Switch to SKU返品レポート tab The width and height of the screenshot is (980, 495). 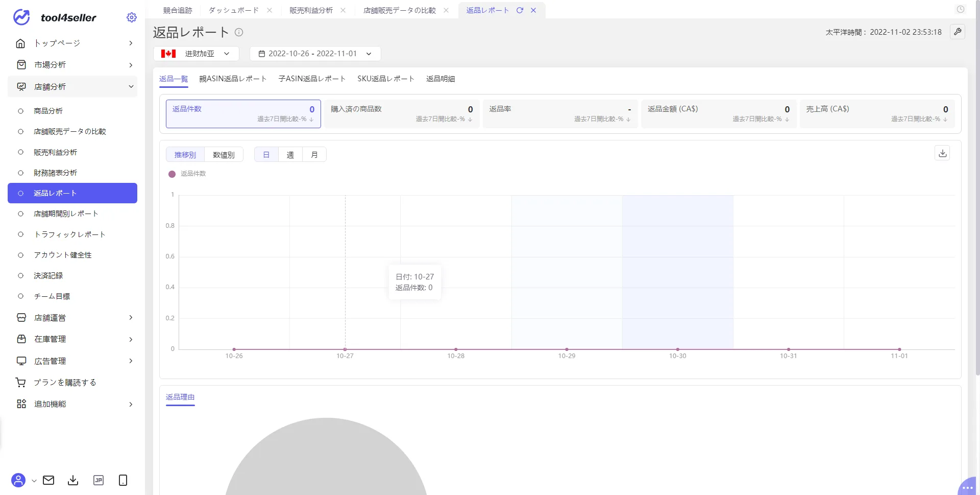pos(386,79)
